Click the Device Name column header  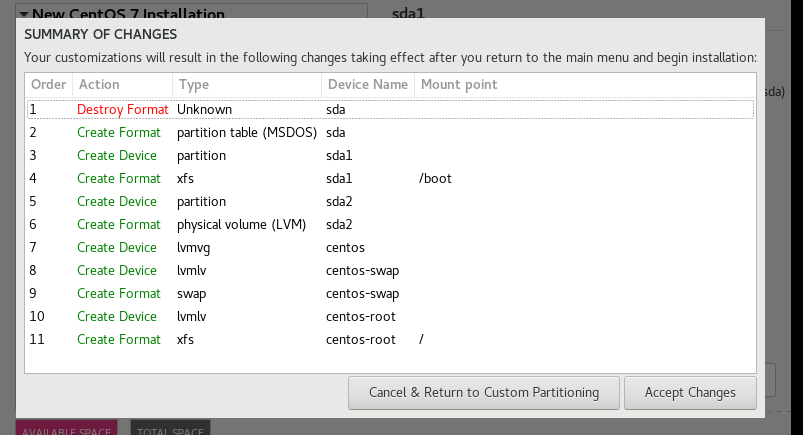(x=367, y=85)
